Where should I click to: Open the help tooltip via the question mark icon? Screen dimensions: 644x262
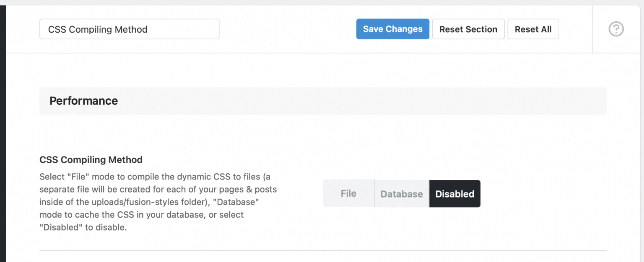tap(616, 29)
